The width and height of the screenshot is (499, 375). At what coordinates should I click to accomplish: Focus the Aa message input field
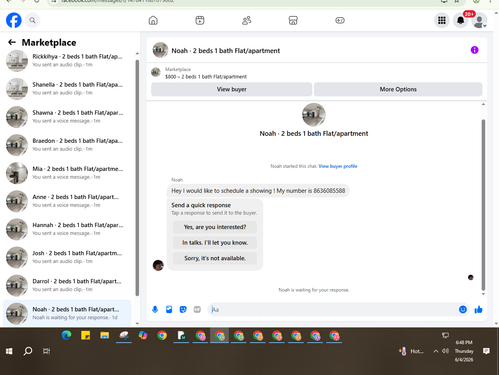(x=333, y=310)
